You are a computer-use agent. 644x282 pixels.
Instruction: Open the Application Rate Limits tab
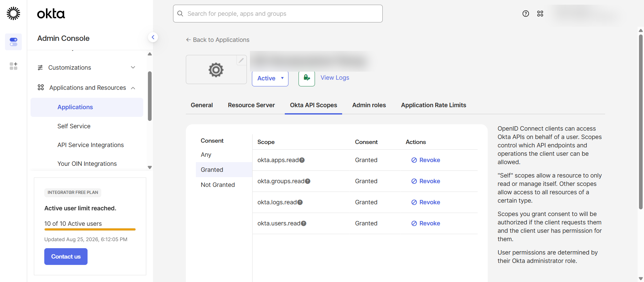tap(433, 105)
